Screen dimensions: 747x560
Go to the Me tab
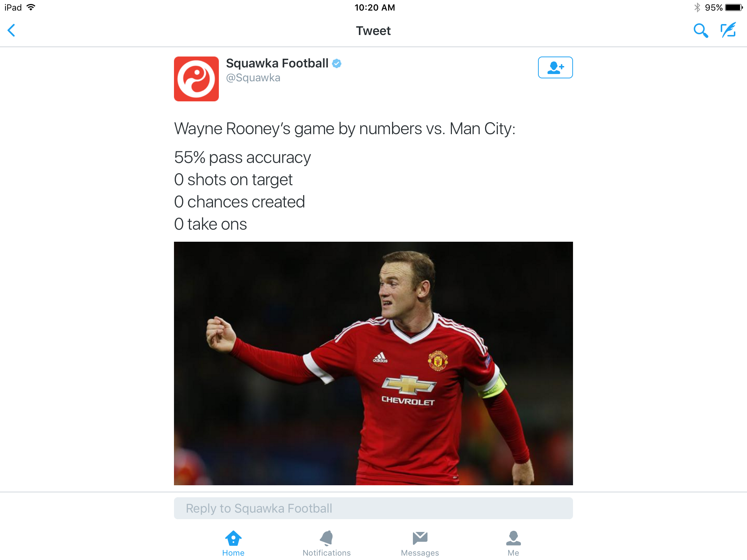[x=513, y=543]
